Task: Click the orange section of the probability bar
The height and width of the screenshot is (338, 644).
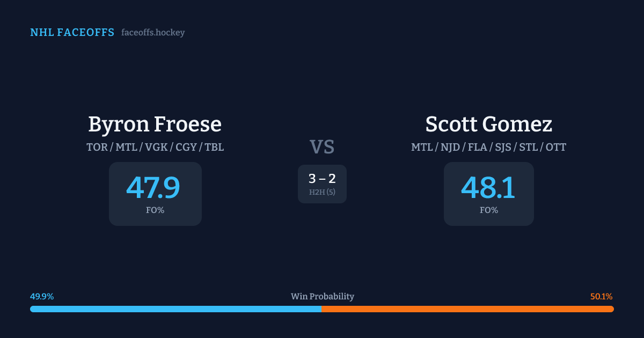Action: pyautogui.click(x=467, y=309)
